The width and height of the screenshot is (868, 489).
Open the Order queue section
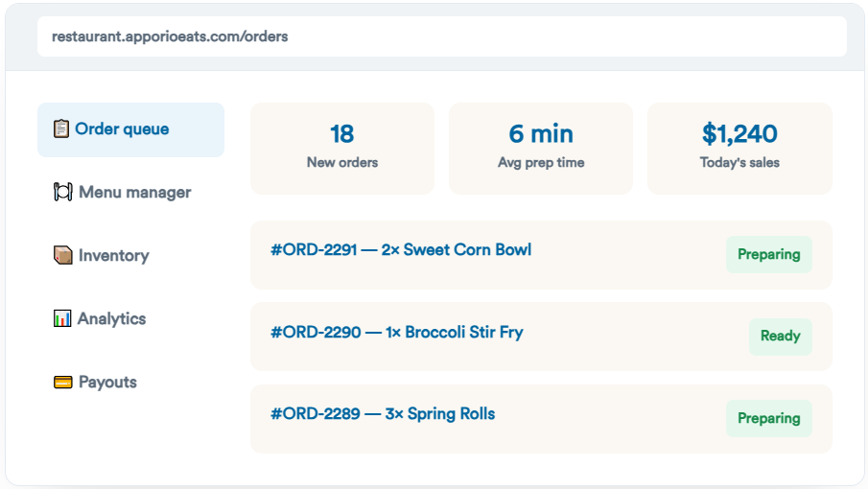[130, 129]
